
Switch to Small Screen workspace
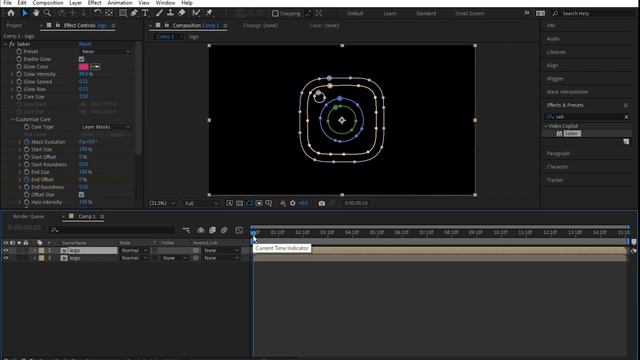coord(470,13)
